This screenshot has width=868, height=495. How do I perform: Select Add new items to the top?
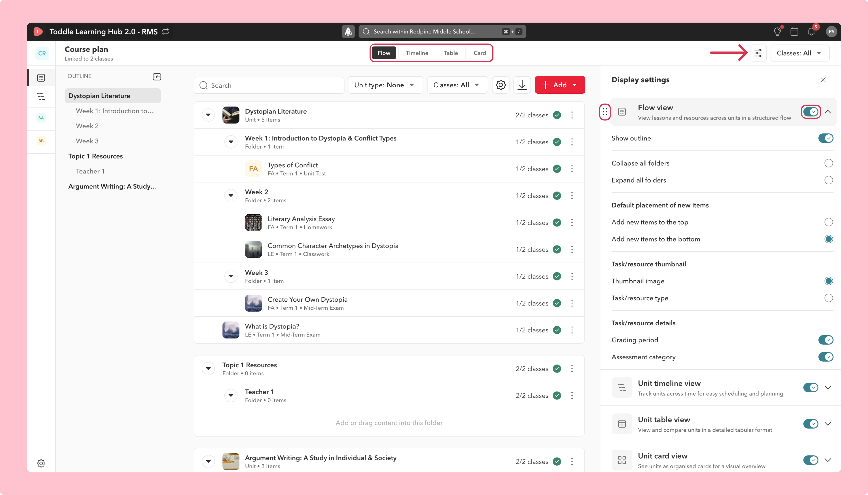pyautogui.click(x=829, y=222)
